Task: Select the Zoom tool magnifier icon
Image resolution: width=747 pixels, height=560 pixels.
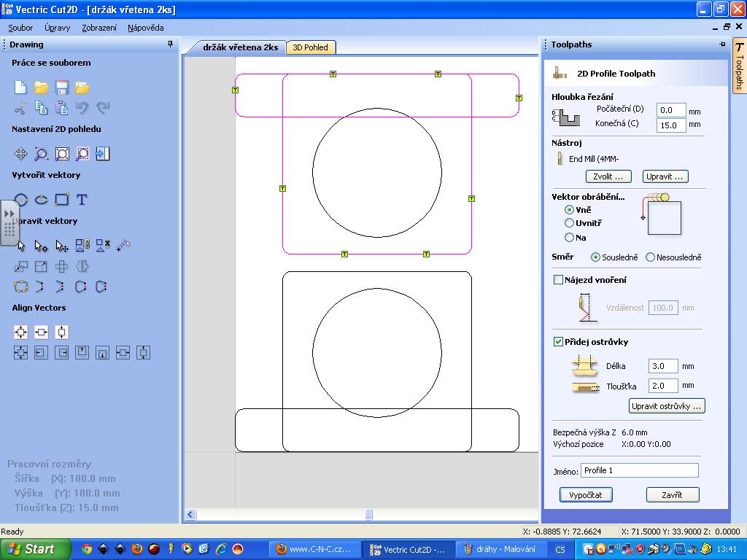Action: pyautogui.click(x=42, y=154)
